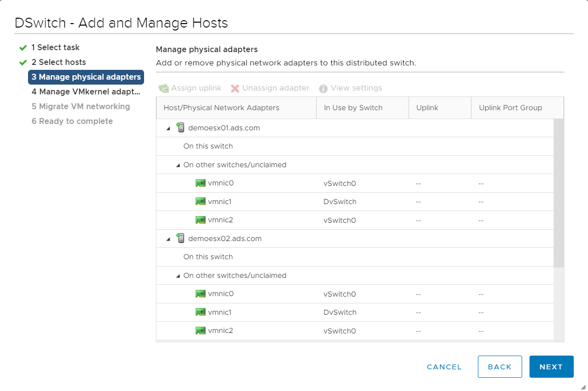Click the Uplink Port Group column header

518,108
